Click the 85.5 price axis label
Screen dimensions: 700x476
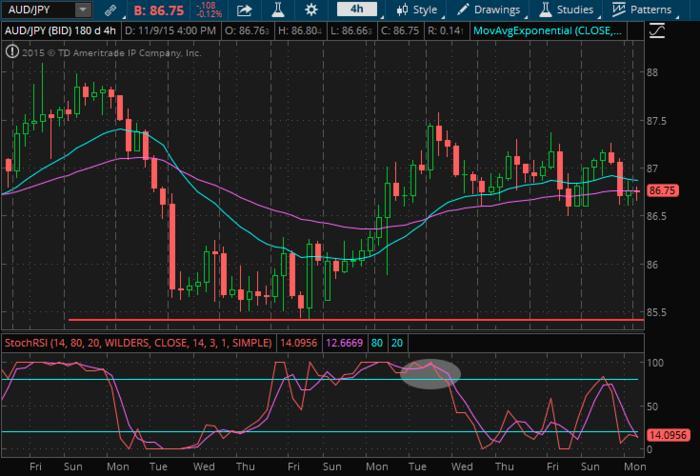pos(656,313)
